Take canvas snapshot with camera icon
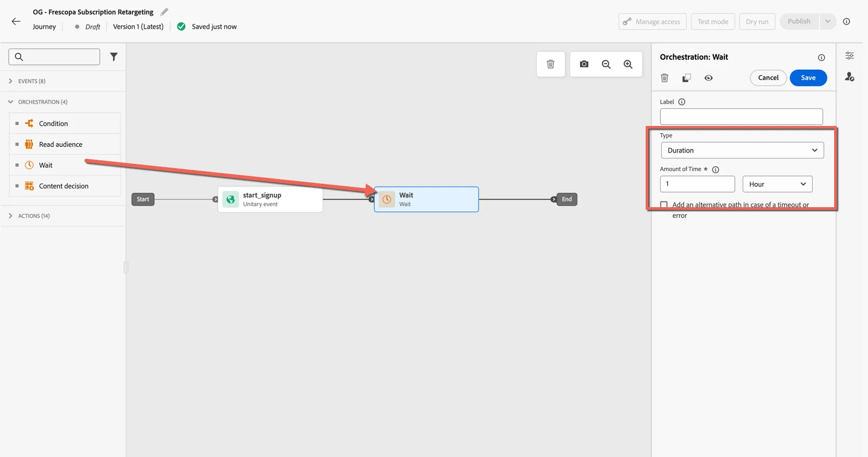The height and width of the screenshot is (457, 868). (x=584, y=64)
